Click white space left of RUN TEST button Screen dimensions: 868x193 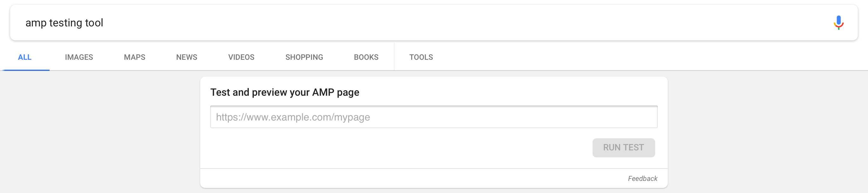pyautogui.click(x=397, y=148)
